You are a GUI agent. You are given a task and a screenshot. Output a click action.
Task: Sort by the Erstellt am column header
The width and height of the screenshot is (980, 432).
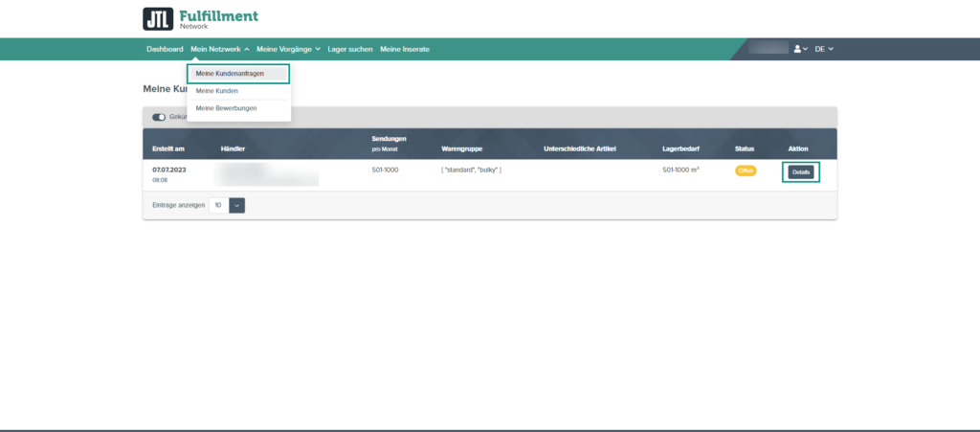(x=168, y=149)
